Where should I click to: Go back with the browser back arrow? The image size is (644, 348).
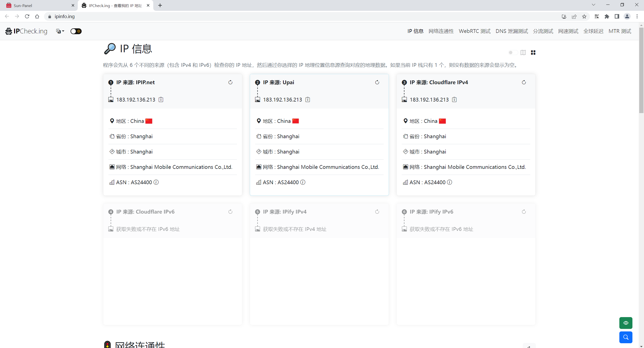click(7, 17)
